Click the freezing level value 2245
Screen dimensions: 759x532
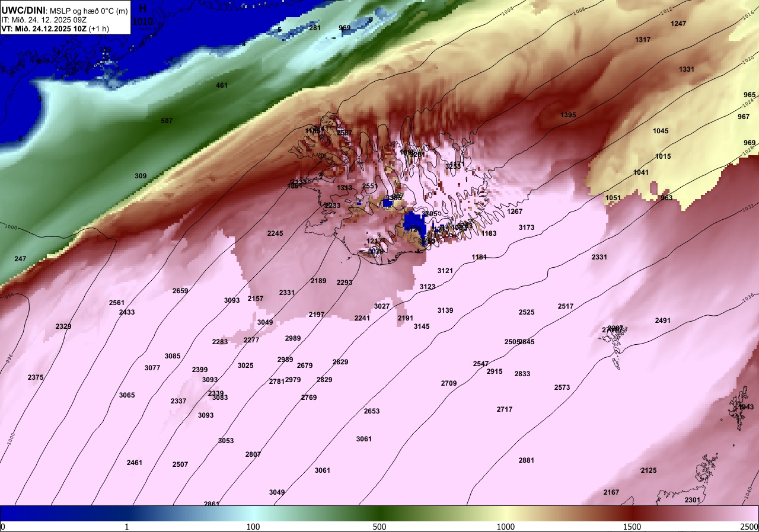(x=275, y=233)
